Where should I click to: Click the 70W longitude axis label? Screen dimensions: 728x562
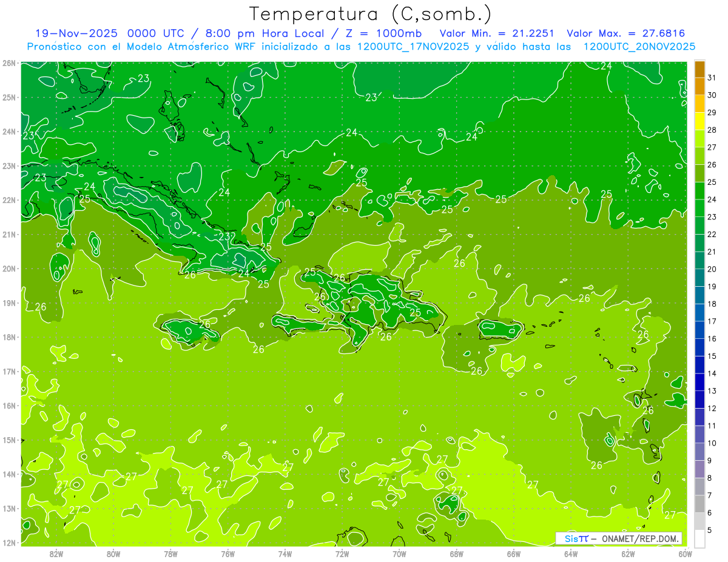click(399, 554)
